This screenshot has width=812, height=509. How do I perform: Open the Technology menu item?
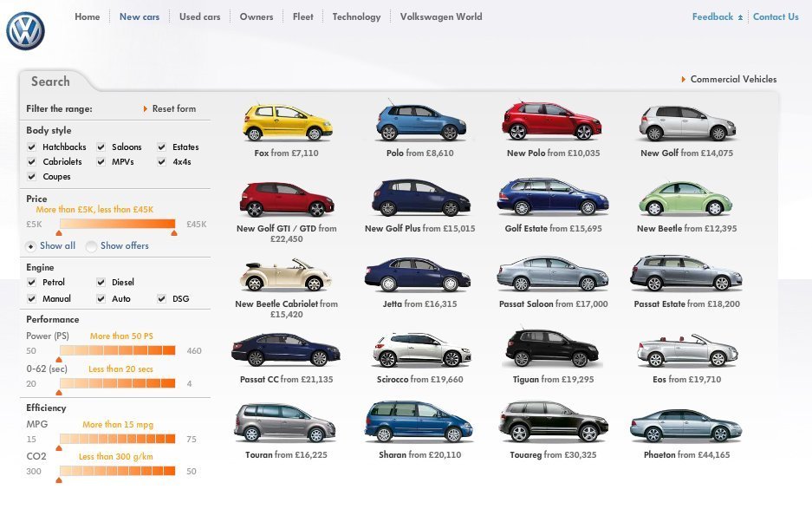click(356, 16)
